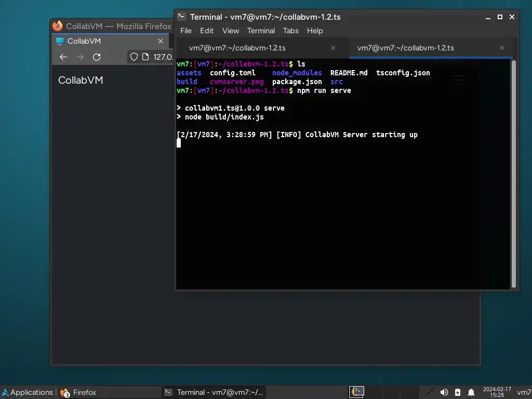Reload the page in Firefox
The width and height of the screenshot is (532, 399).
pyautogui.click(x=97, y=57)
